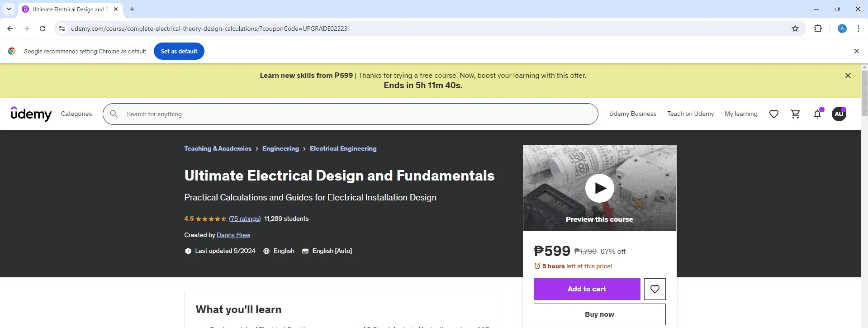Click the page vertical scrollbar thumb
The image size is (868, 328).
864,94
